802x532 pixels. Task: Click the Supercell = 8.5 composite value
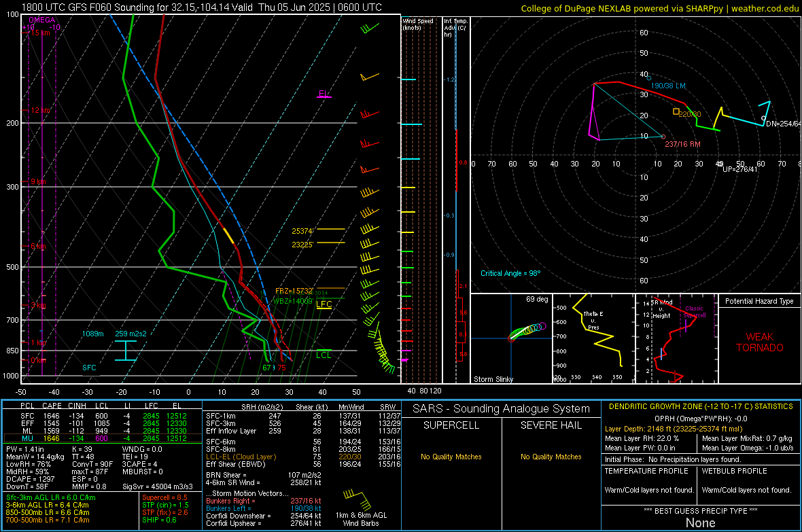coord(164,497)
